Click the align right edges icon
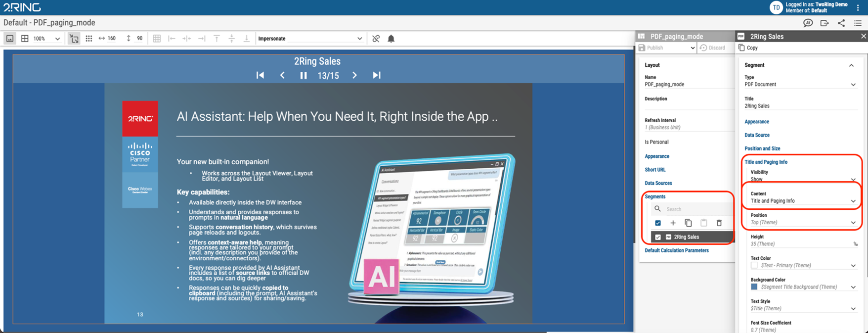 [202, 39]
